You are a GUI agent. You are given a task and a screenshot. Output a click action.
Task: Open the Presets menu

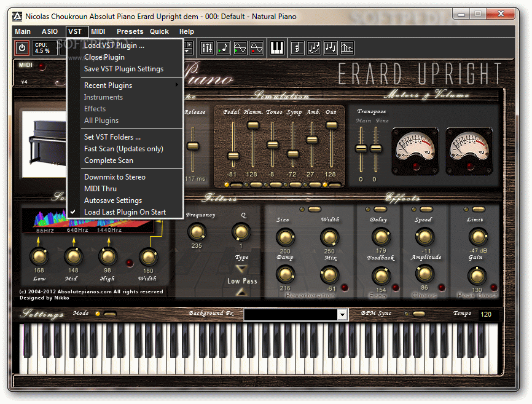[130, 31]
